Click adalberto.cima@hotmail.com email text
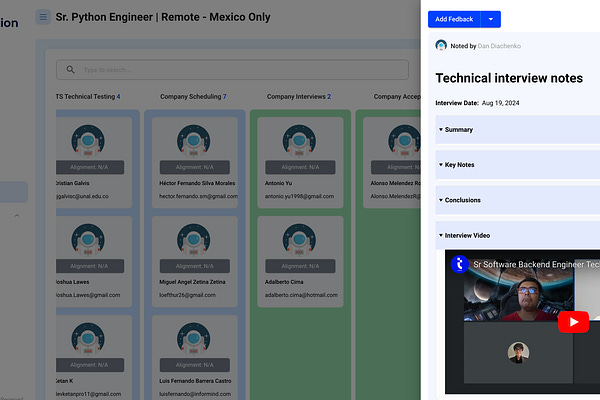Image resolution: width=600 pixels, height=400 pixels. click(301, 295)
